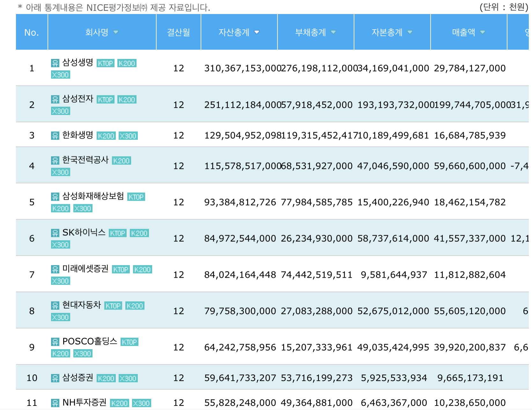
Task: Select asset total 310,367,153,000 for 삼성생명
Action: click(x=243, y=68)
